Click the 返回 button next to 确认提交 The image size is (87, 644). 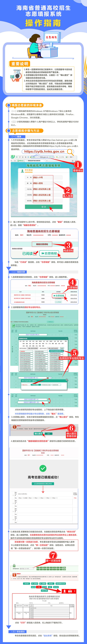coord(48,434)
